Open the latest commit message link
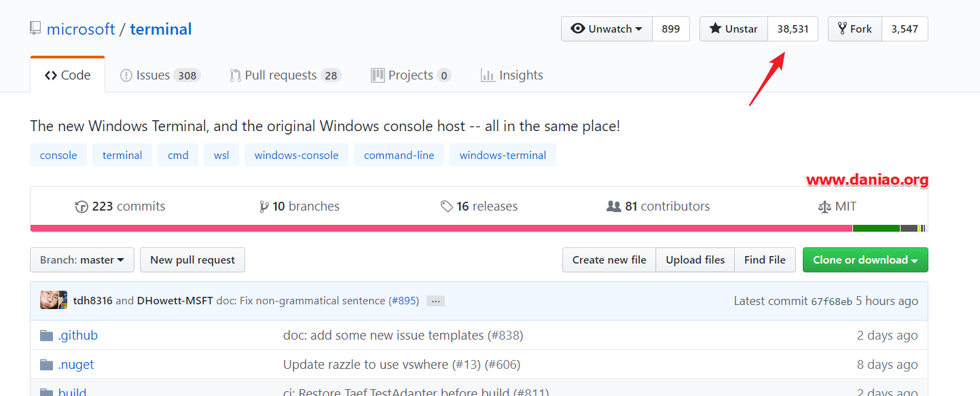Screen dimensions: 980x396 [x=301, y=301]
